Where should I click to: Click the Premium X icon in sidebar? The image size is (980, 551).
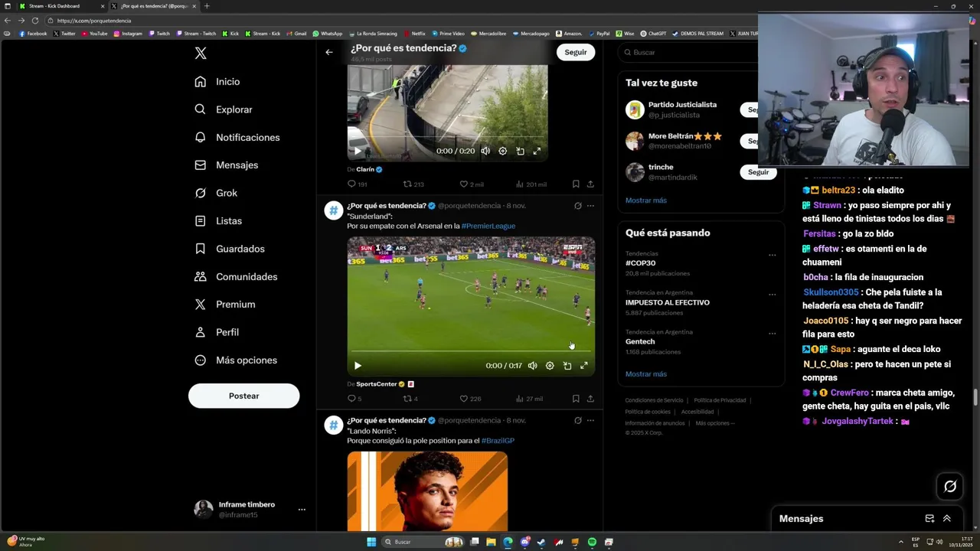(200, 305)
